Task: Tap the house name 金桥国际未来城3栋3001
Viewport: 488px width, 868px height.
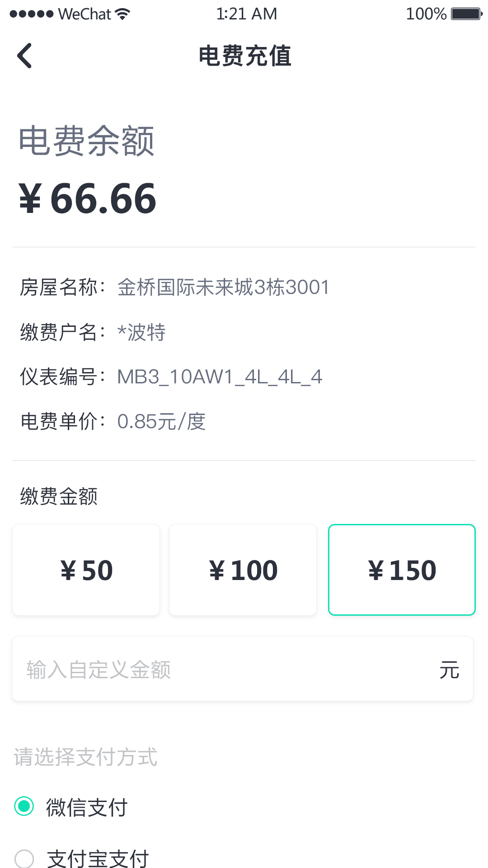Action: [x=223, y=287]
